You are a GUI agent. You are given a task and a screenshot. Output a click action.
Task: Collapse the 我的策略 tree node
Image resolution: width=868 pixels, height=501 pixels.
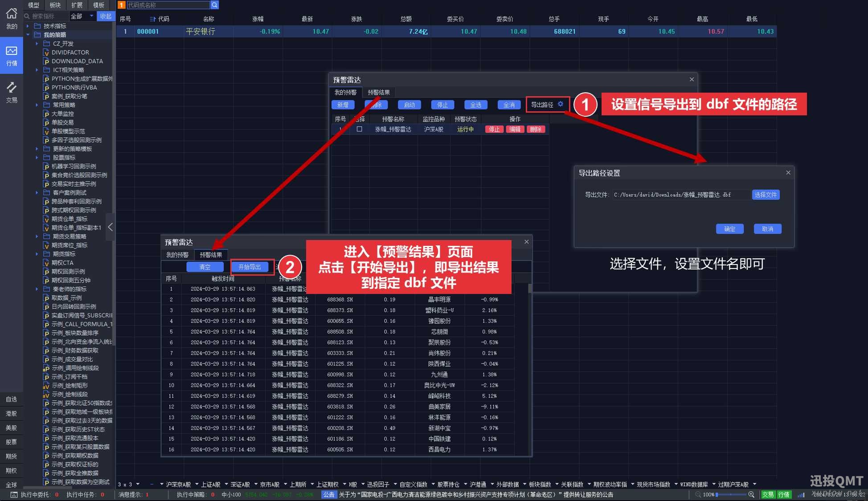tap(28, 35)
